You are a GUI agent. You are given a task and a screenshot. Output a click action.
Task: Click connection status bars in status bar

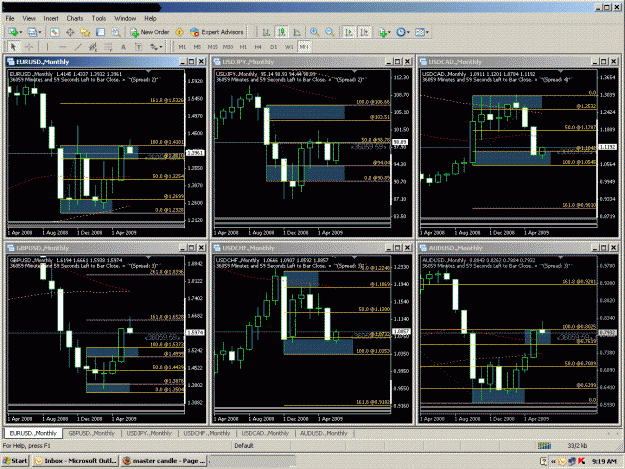(544, 445)
